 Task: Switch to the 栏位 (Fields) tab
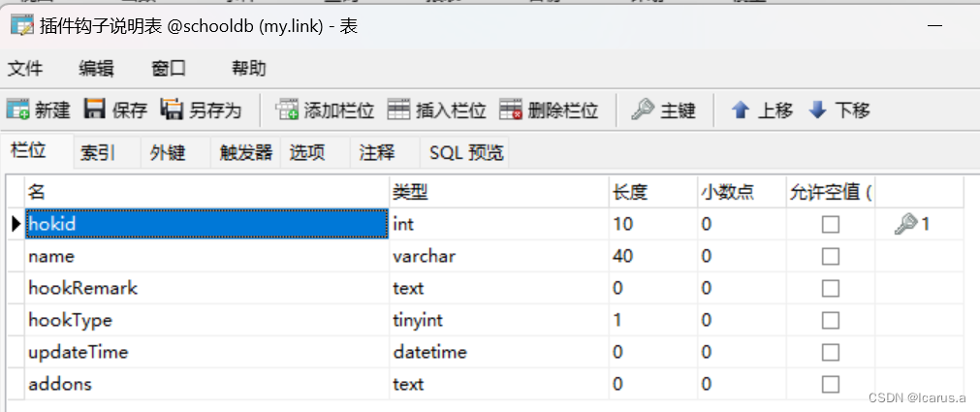tap(37, 150)
